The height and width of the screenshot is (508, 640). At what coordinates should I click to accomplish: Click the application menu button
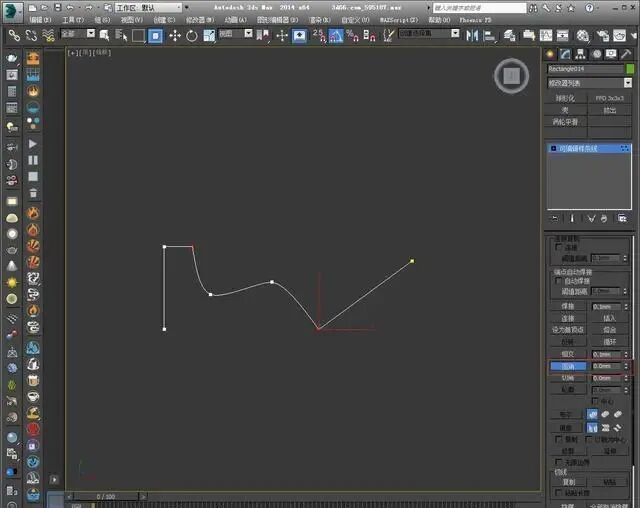[13, 11]
